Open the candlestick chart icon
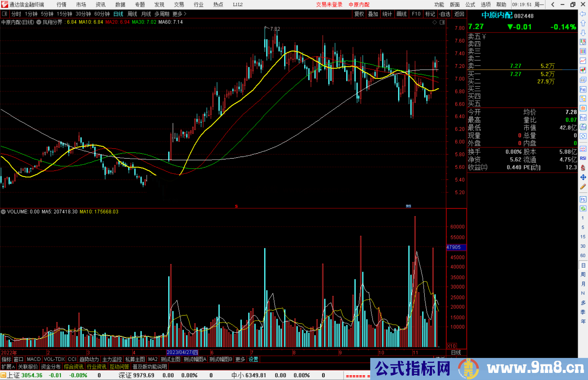 pyautogui.click(x=583, y=70)
